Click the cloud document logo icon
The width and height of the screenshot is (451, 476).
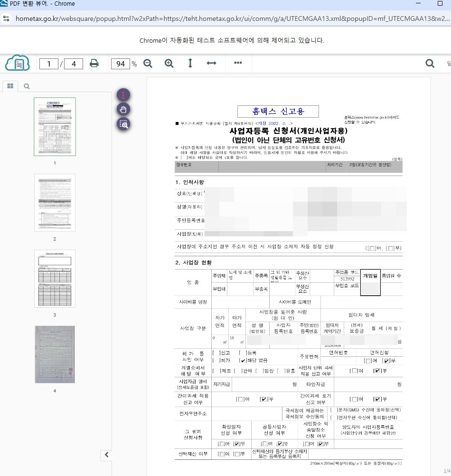point(18,63)
